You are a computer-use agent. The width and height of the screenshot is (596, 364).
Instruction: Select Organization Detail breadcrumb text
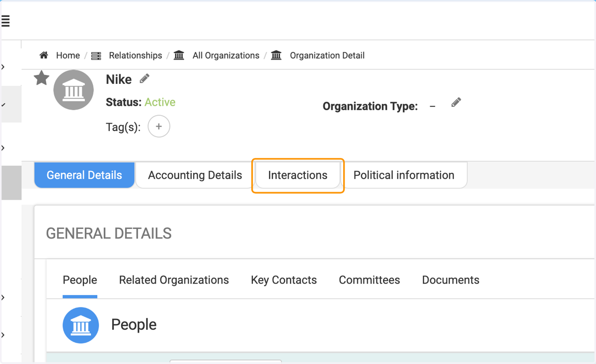coord(327,56)
